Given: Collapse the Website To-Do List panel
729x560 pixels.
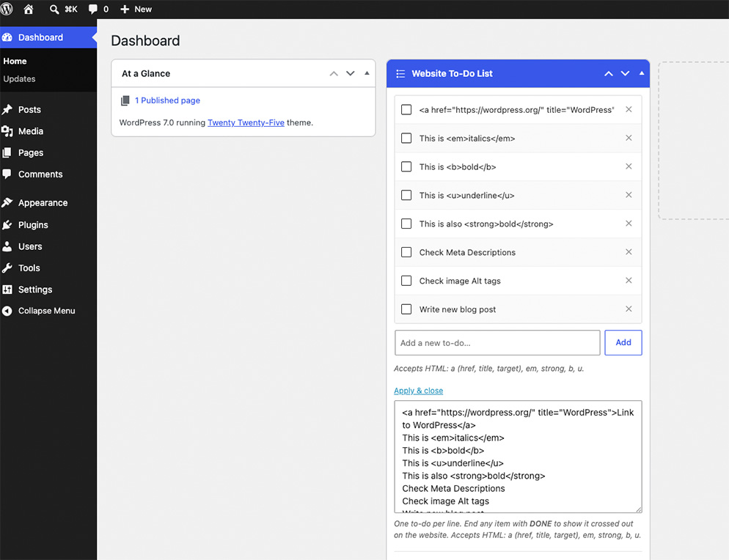Looking at the screenshot, I should (642, 73).
